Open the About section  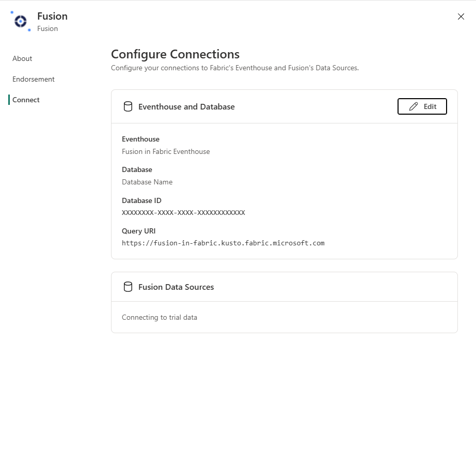tap(22, 58)
